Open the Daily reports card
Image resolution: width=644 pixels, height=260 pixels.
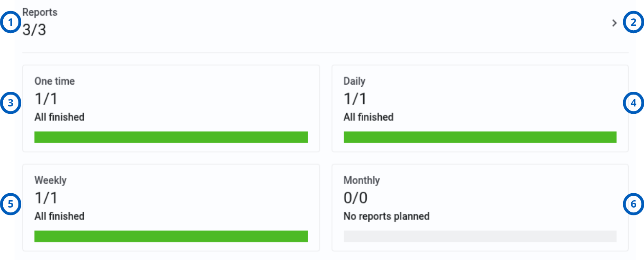[x=480, y=109]
